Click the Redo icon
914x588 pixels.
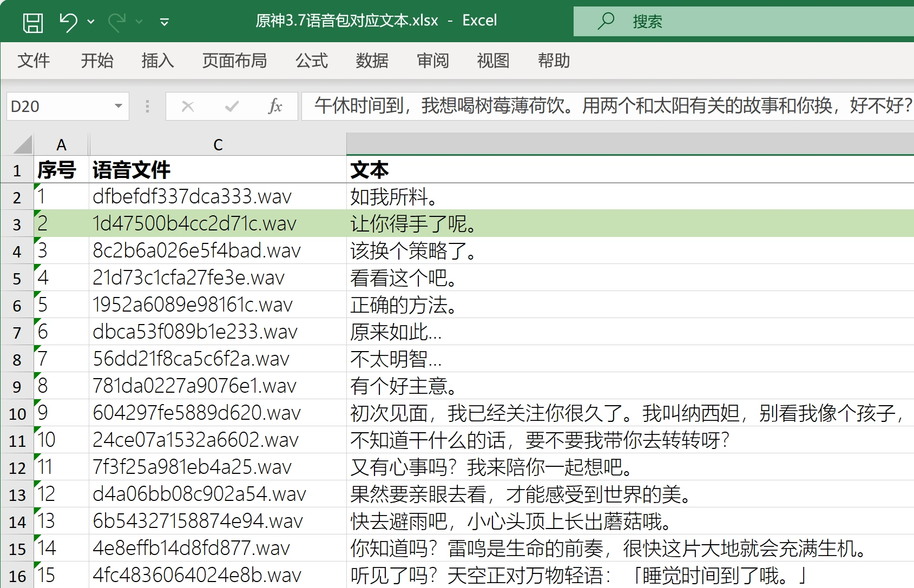pyautogui.click(x=116, y=22)
